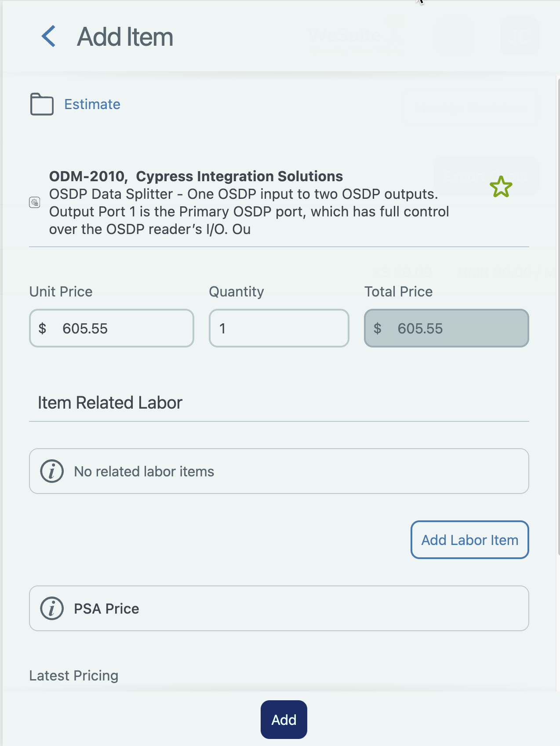Focus the Unit Price input showing 605.55

tap(112, 328)
